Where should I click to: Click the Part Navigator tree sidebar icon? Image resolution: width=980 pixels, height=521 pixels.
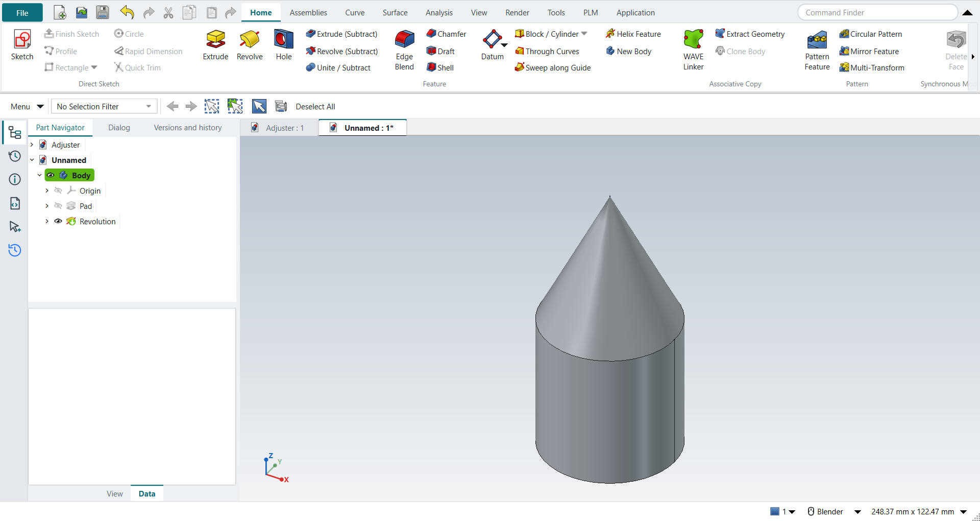tap(15, 133)
